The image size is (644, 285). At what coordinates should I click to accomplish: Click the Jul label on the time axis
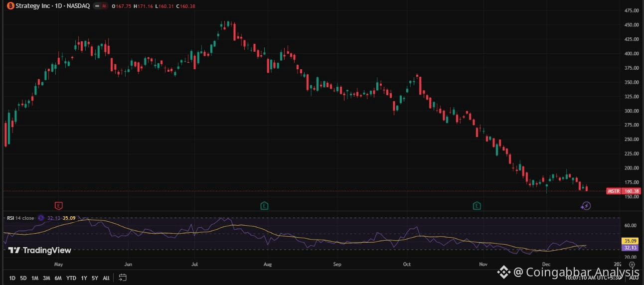(194, 264)
